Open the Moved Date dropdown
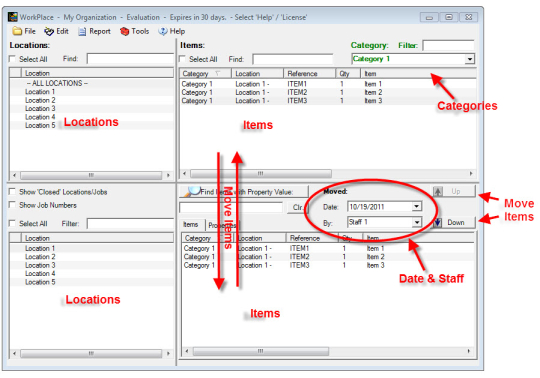The width and height of the screenshot is (540, 378). click(x=416, y=207)
